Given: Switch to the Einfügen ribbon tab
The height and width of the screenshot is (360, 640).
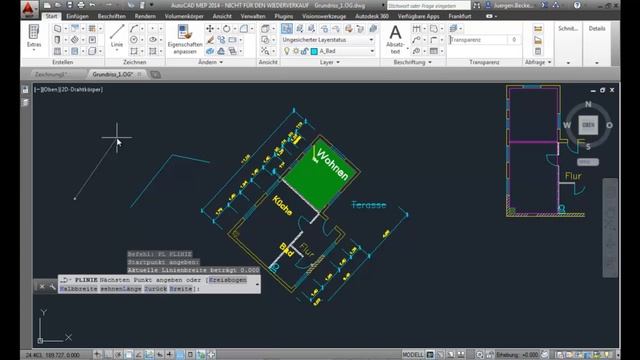Looking at the screenshot, I should 77,16.
